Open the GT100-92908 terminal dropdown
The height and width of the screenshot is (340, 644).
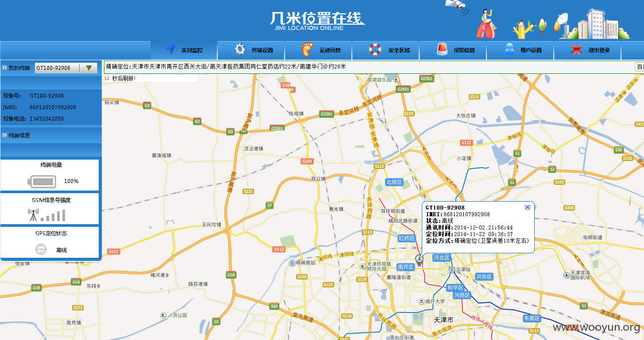pos(89,68)
